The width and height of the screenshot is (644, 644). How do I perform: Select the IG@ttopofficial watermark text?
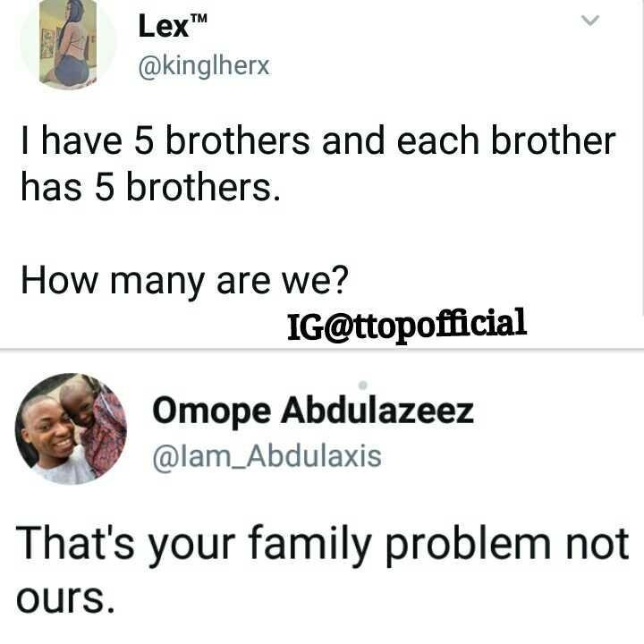coord(407,325)
